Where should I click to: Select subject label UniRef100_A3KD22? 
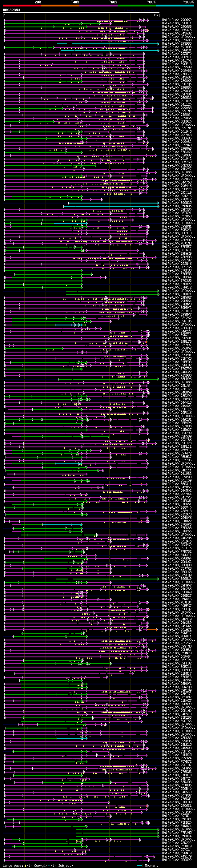[177, 521]
